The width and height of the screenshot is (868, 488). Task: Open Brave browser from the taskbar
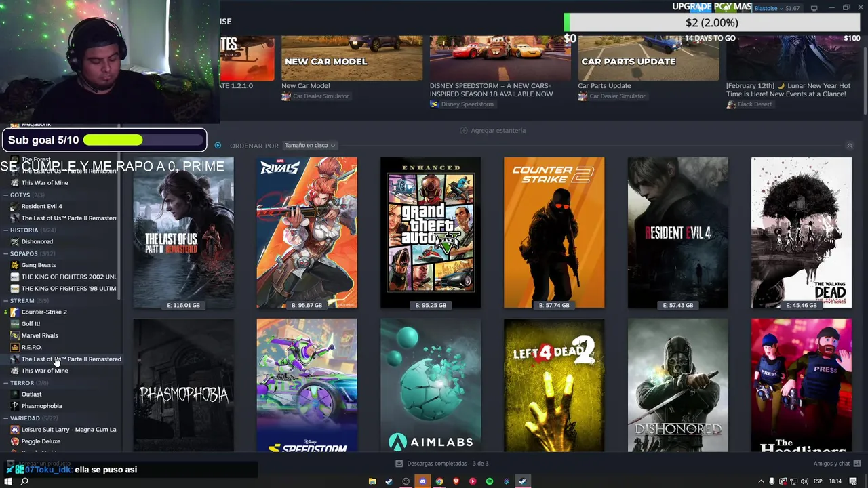[456, 481]
